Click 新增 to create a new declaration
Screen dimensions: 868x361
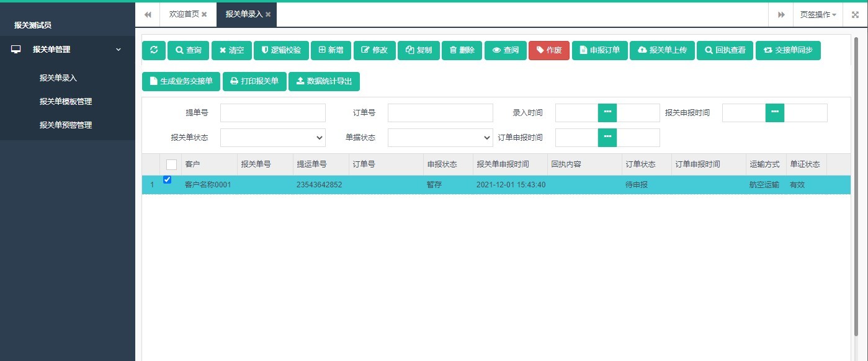tap(331, 50)
